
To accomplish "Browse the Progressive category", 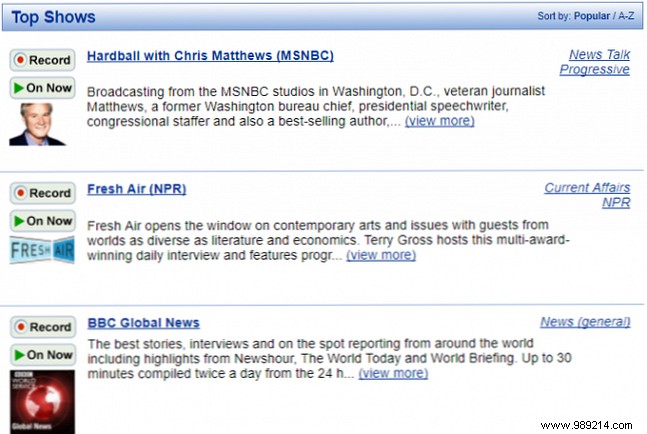I will pos(594,69).
